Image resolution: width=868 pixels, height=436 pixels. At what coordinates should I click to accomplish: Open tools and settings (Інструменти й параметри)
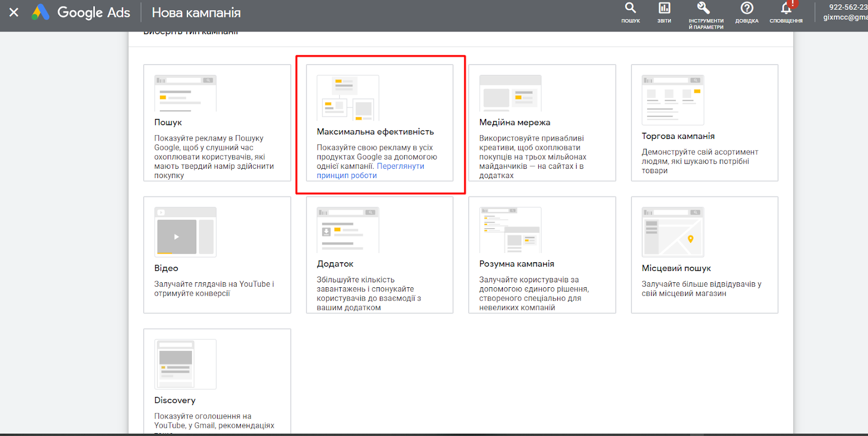tap(706, 15)
